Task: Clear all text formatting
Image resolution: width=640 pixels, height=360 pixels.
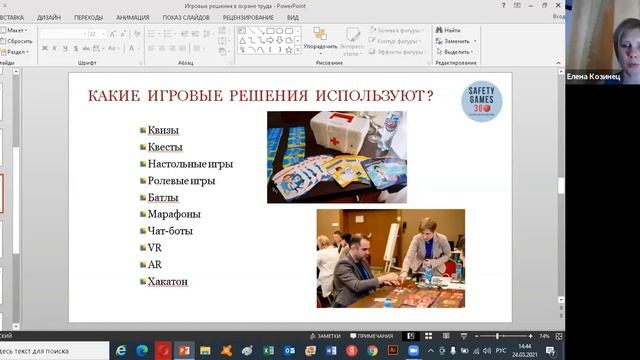Action: coord(137,34)
